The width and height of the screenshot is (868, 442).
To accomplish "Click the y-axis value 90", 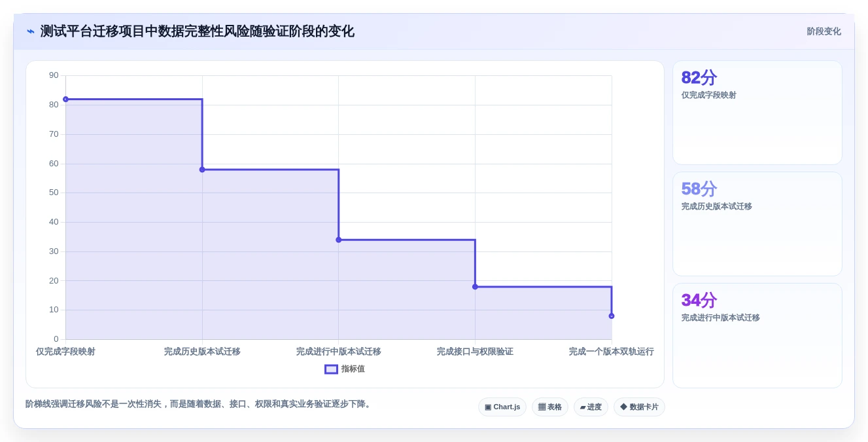I will coord(54,75).
